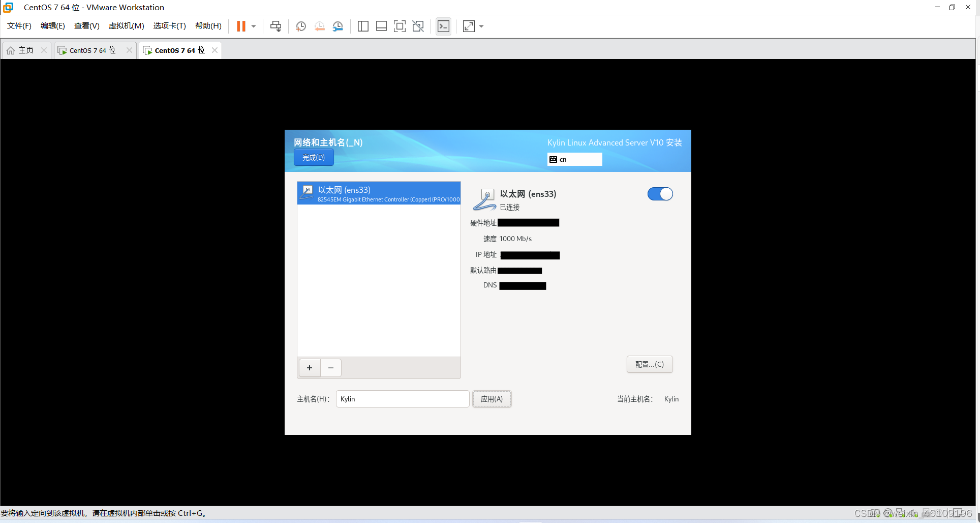
Task: Click the VMware Workstation title bar icon
Action: pyautogui.click(x=8, y=7)
